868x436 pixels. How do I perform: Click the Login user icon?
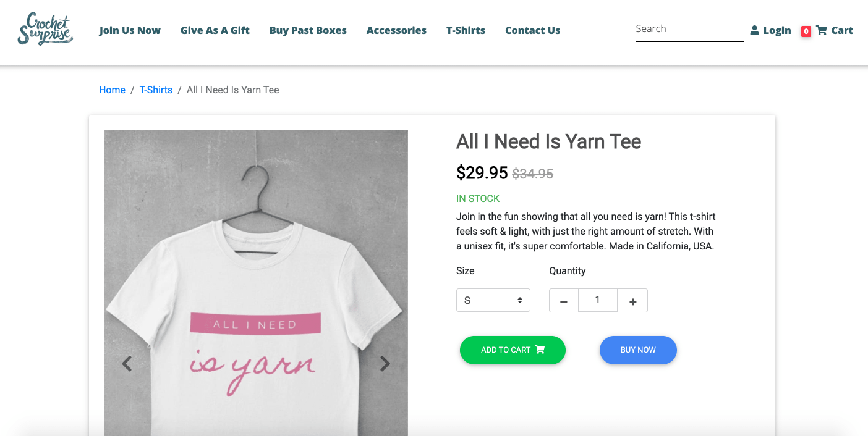755,30
